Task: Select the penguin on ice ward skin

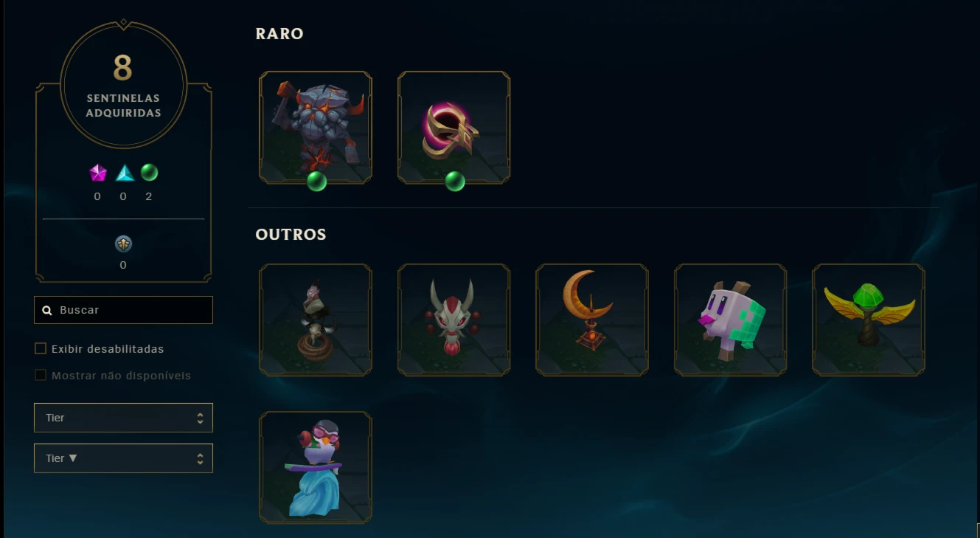Action: coord(316,468)
